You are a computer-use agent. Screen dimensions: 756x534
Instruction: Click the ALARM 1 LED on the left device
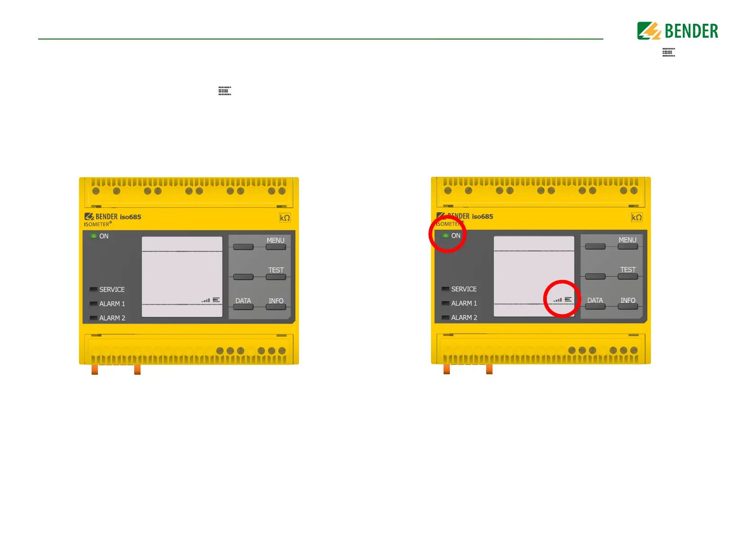(x=93, y=304)
